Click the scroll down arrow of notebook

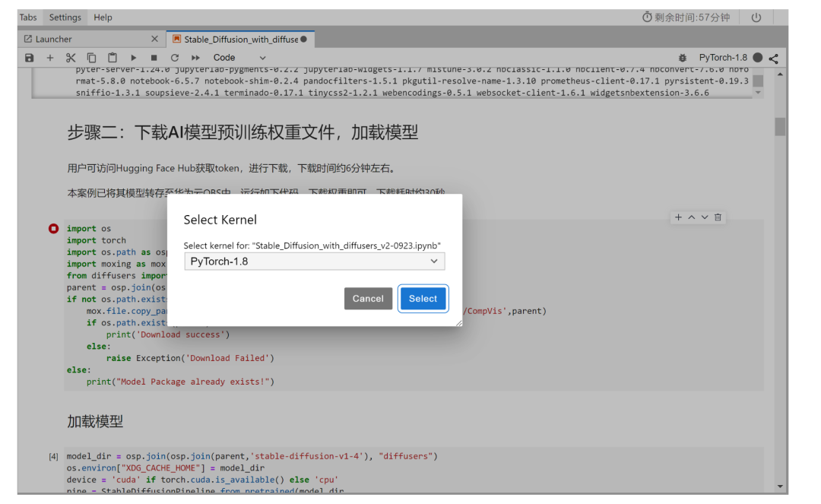780,487
